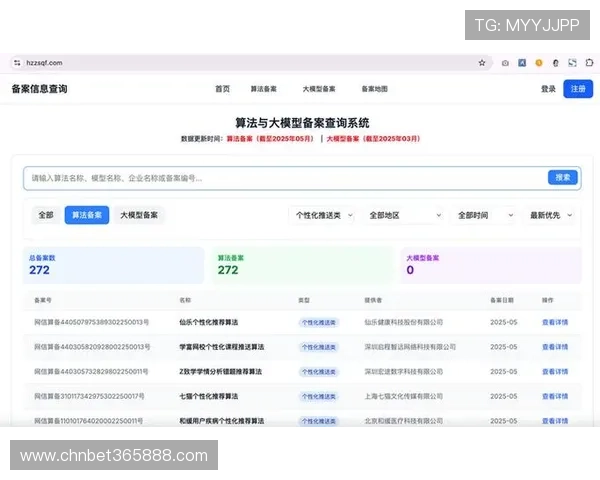The height and width of the screenshot is (480, 600).
Task: Select the 大模型备案 filter tab
Action: click(x=139, y=215)
